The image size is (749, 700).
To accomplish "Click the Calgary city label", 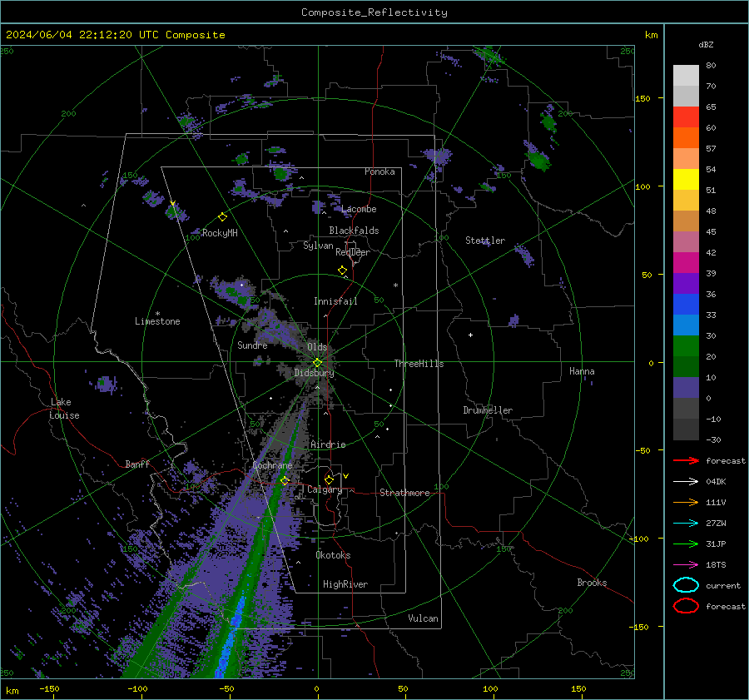I will coord(325,489).
